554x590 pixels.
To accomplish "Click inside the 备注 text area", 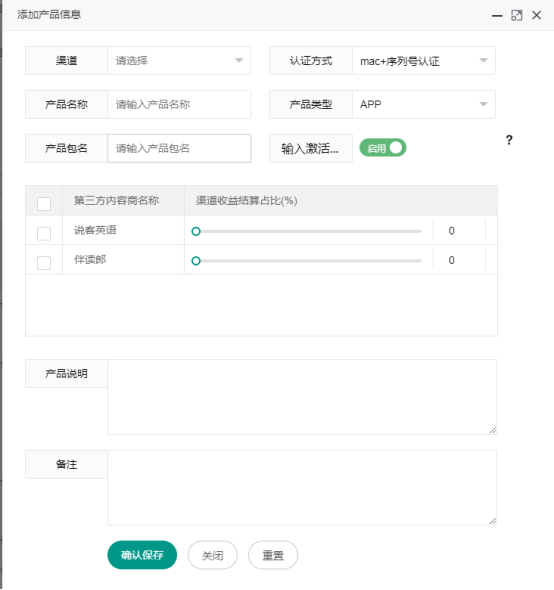I will 302,488.
